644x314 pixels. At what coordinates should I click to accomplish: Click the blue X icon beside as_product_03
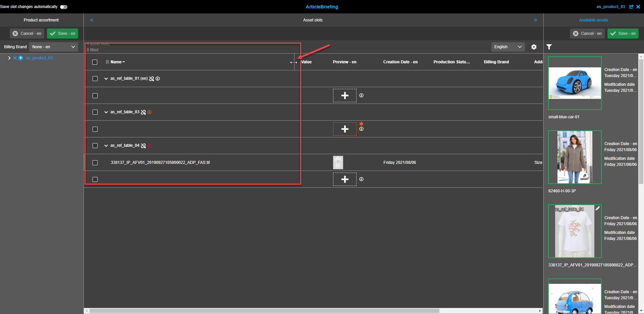tap(15, 58)
